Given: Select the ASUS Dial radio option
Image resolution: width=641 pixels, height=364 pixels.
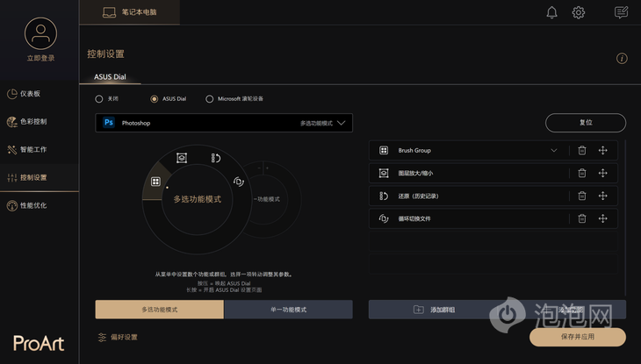Looking at the screenshot, I should click(x=155, y=99).
